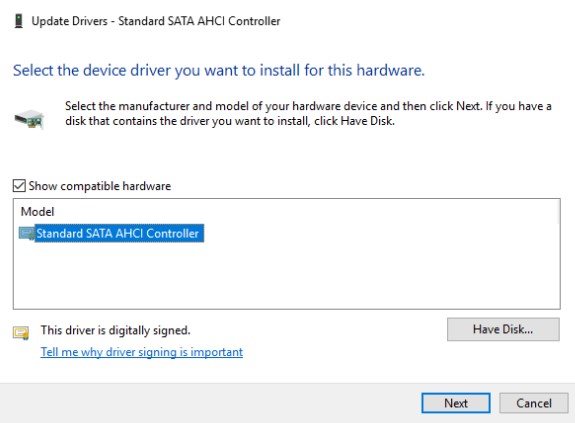The image size is (575, 423).
Task: Click the small icon before Standard SATA AHCI Controller entry
Action: coord(27,233)
